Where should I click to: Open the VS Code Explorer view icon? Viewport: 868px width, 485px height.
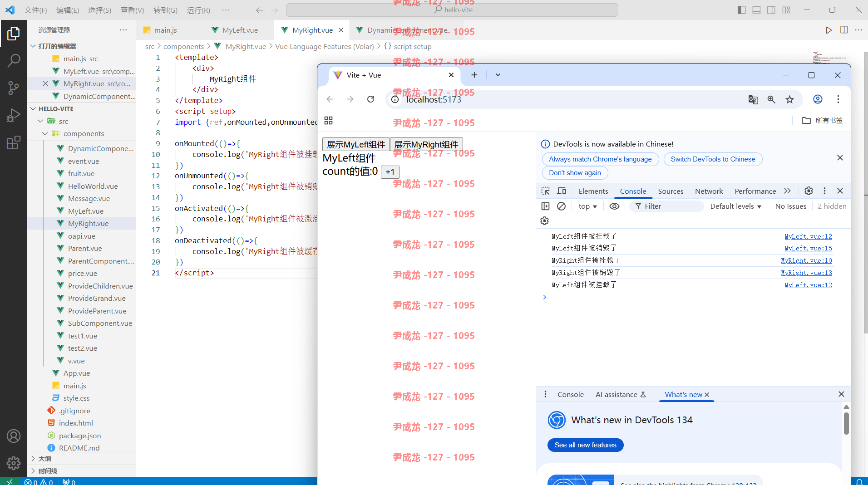14,33
